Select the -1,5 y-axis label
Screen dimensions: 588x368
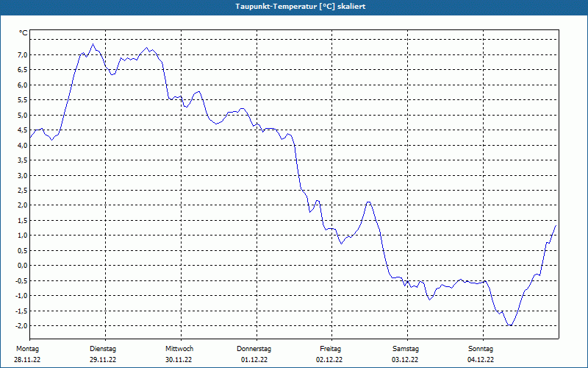coord(21,311)
